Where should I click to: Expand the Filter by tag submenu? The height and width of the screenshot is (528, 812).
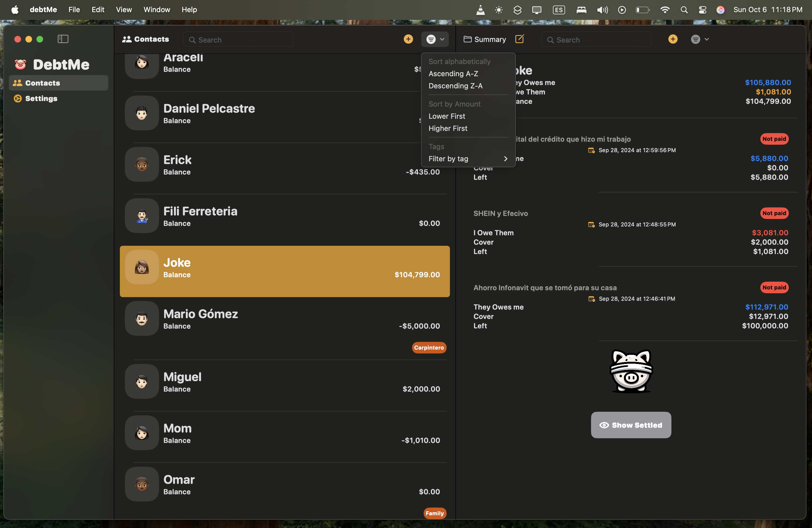(468, 159)
